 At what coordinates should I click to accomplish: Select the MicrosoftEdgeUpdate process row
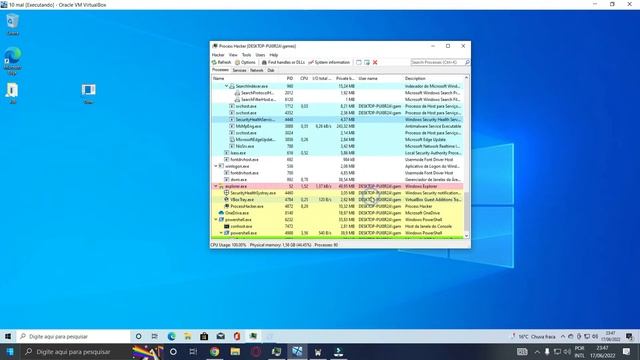pyautogui.click(x=338, y=140)
